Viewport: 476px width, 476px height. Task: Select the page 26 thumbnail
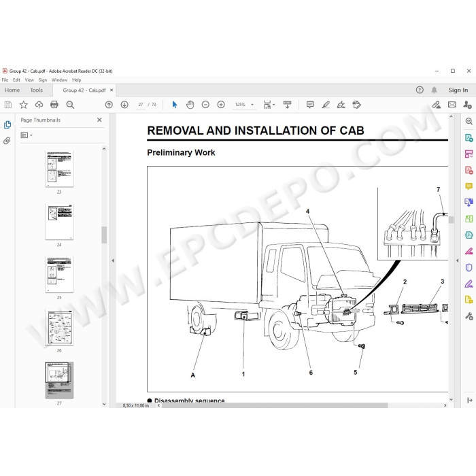(x=59, y=327)
